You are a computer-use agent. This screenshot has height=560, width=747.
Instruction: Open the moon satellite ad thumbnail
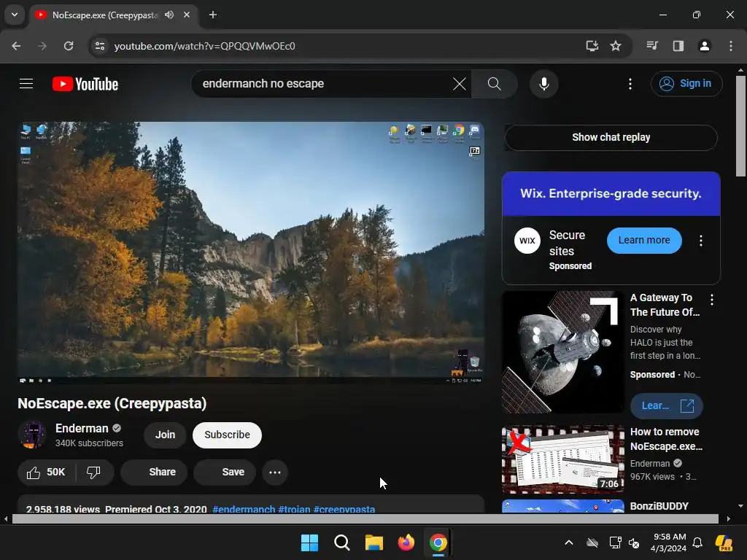[562, 352]
